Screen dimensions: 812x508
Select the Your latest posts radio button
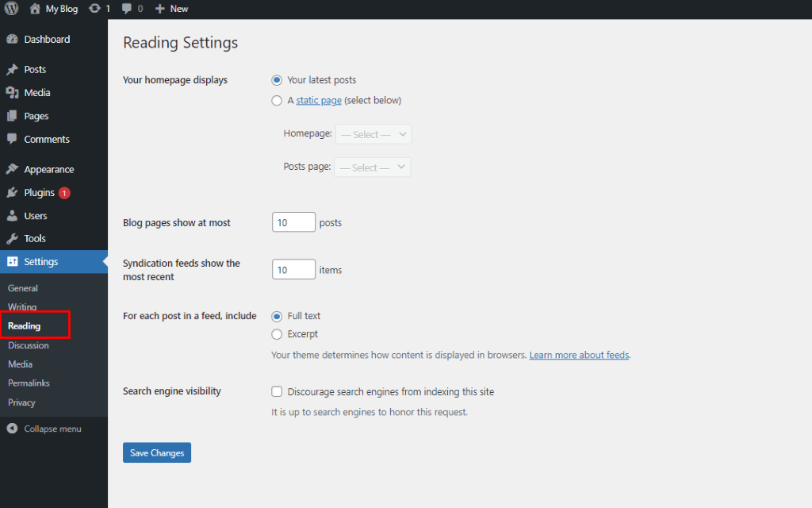coord(277,79)
